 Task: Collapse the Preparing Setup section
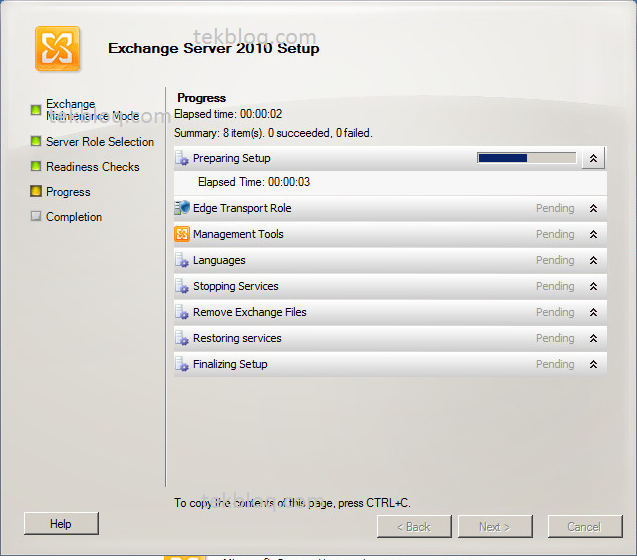(x=593, y=158)
